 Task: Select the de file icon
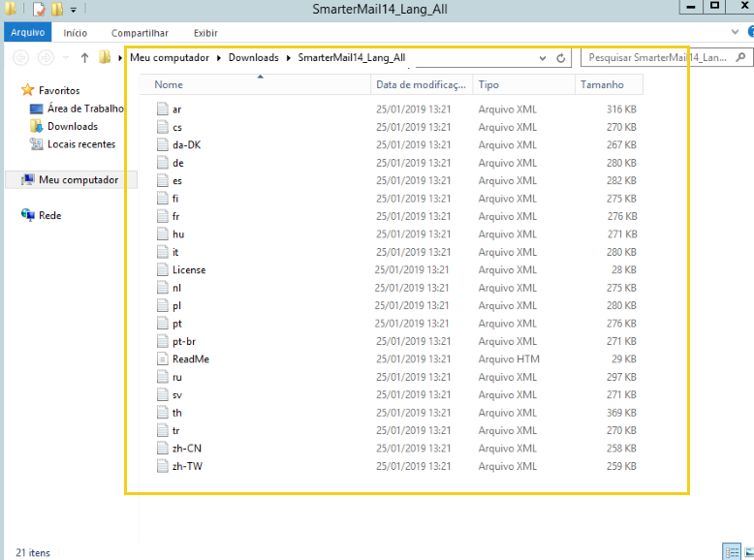(x=163, y=163)
